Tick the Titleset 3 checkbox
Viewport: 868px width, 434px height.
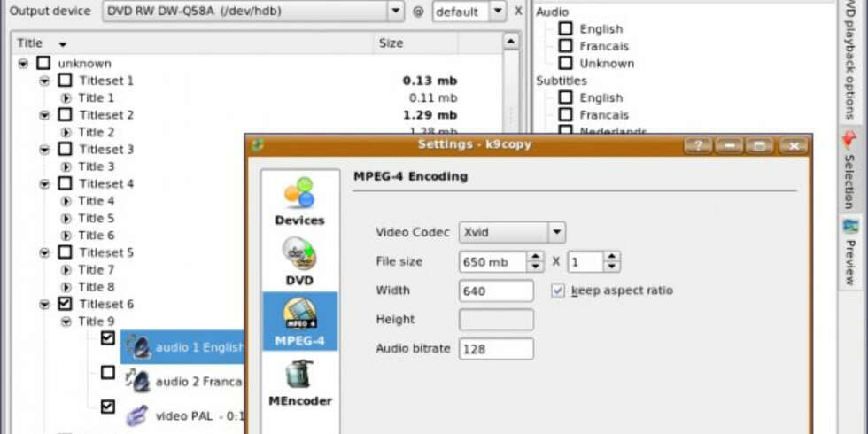(65, 149)
